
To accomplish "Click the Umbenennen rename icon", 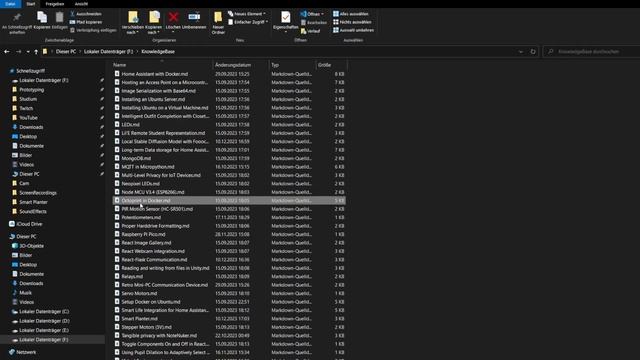I will pos(194,20).
